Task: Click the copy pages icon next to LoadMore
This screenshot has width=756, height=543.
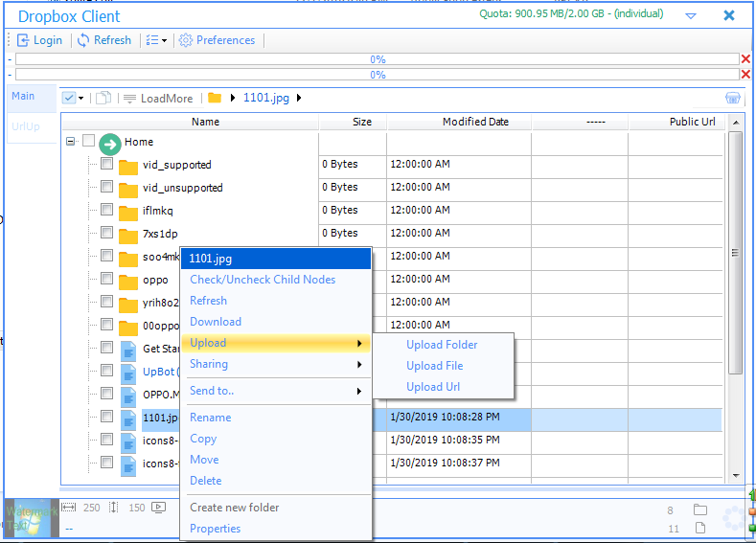Action: click(x=103, y=98)
